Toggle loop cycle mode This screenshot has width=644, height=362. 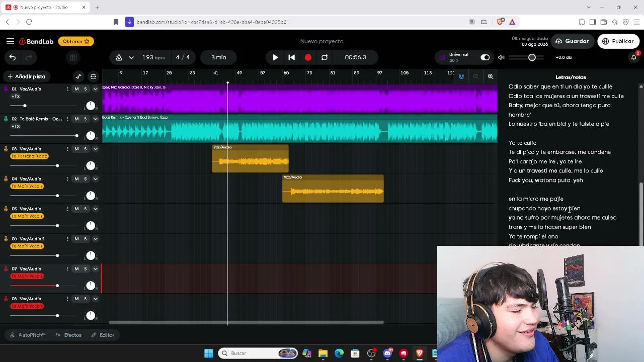coord(325,57)
